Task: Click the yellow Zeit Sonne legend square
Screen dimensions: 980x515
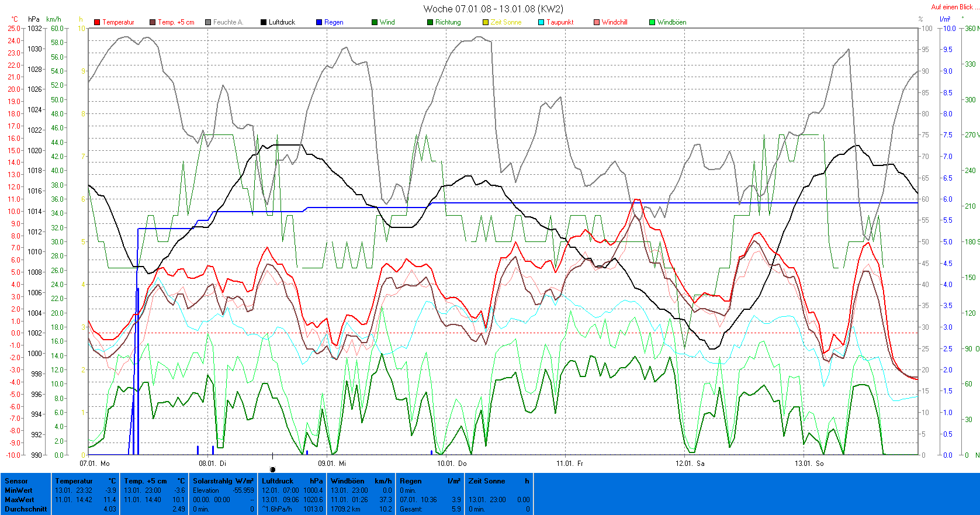Action: 486,22
